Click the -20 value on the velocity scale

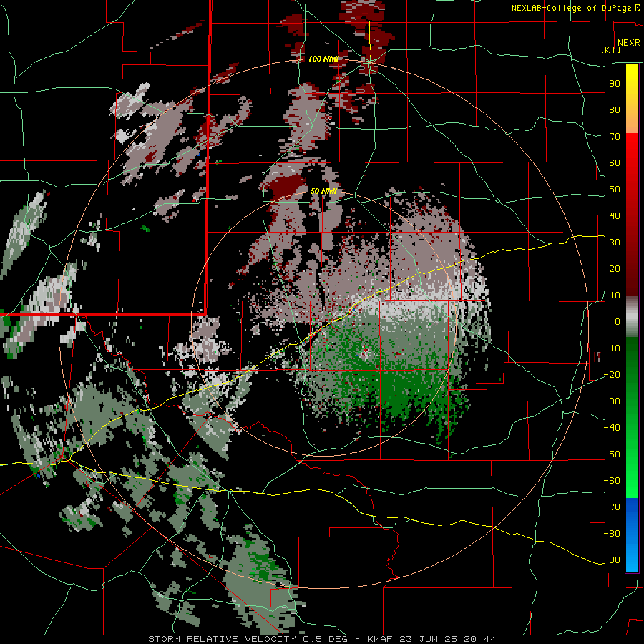[x=612, y=374]
